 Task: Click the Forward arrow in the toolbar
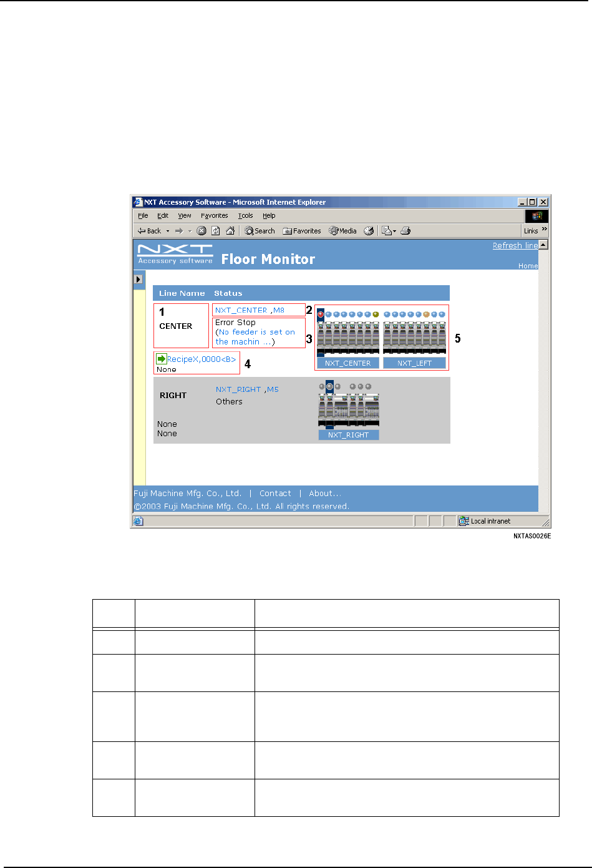[x=179, y=231]
